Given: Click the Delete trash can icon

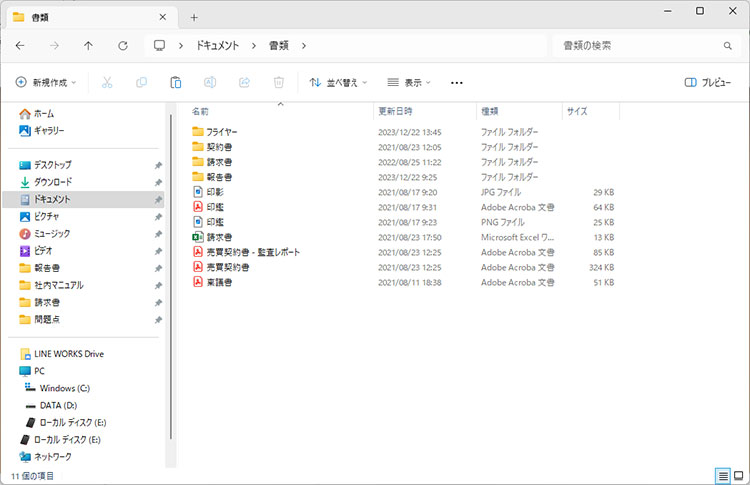Looking at the screenshot, I should coord(279,83).
